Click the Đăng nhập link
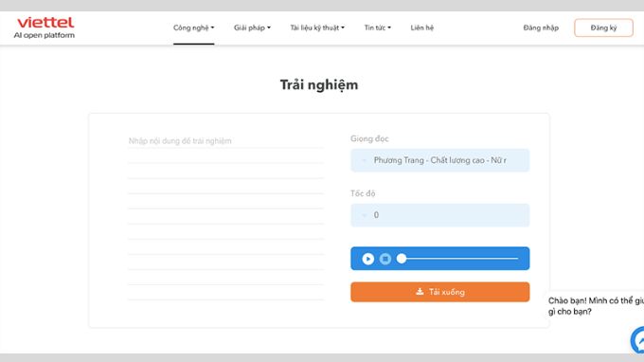The height and width of the screenshot is (362, 644). pos(541,27)
